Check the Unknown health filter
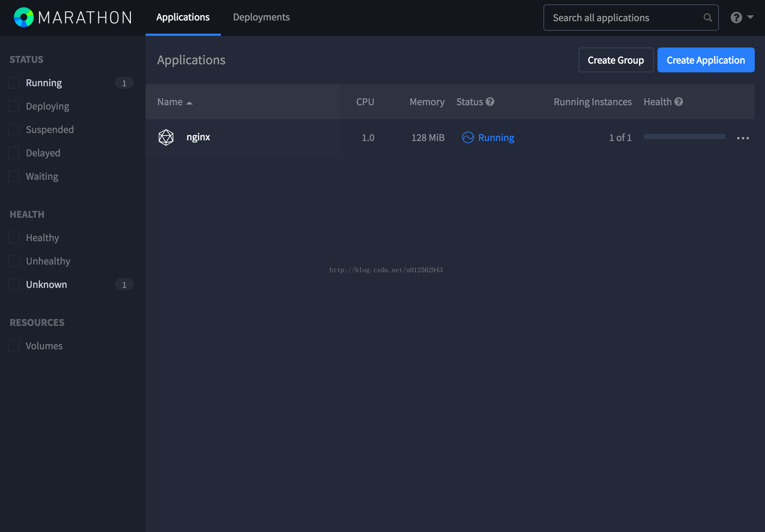 [14, 284]
